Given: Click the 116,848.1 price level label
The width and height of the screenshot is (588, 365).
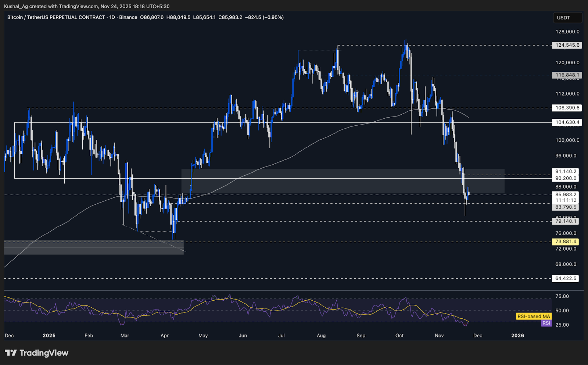Looking at the screenshot, I should pos(567,75).
